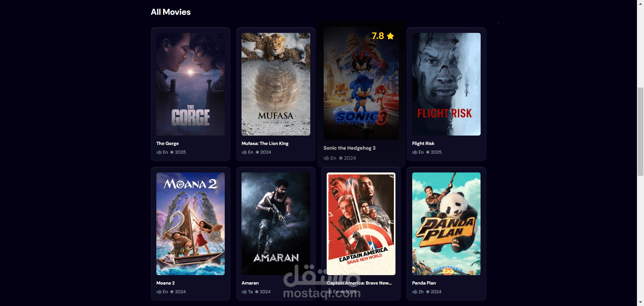The width and height of the screenshot is (644, 306).
Task: Click the language bars icon under Sonic the Hedgehog 3
Action: (326, 158)
